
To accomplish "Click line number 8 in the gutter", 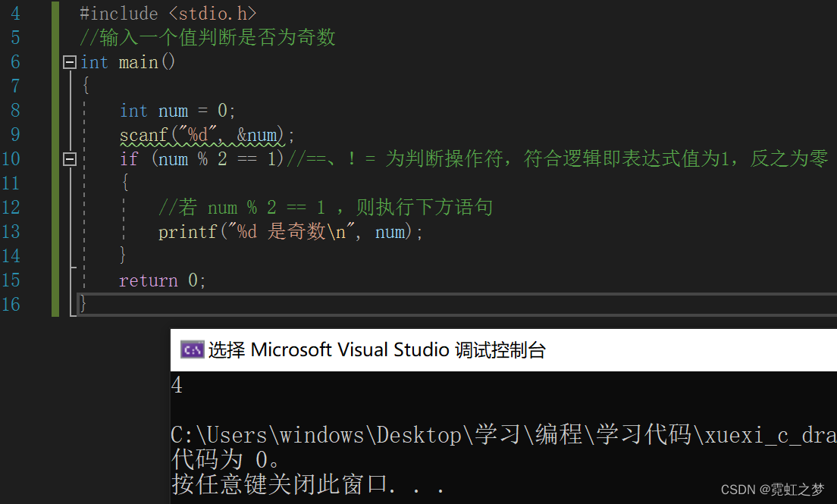I will [x=15, y=111].
